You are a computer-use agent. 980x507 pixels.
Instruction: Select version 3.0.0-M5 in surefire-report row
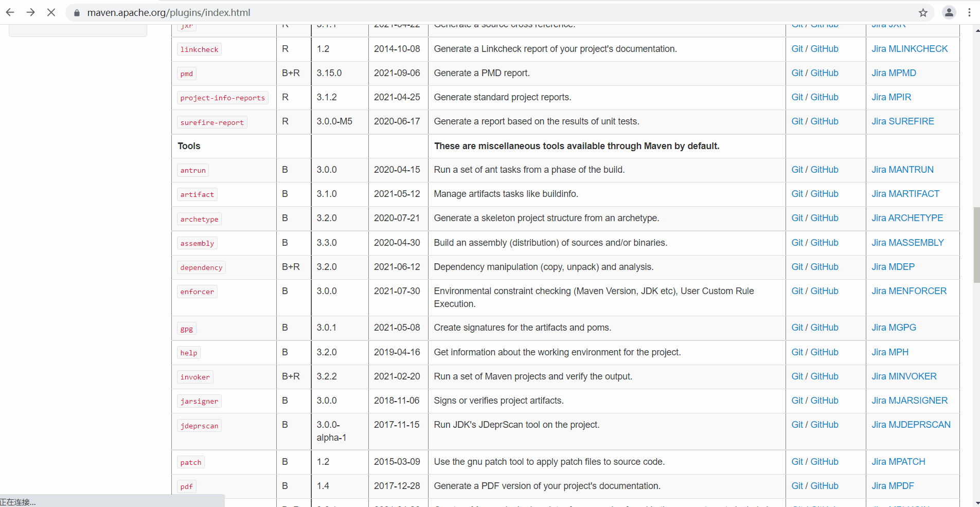334,121
